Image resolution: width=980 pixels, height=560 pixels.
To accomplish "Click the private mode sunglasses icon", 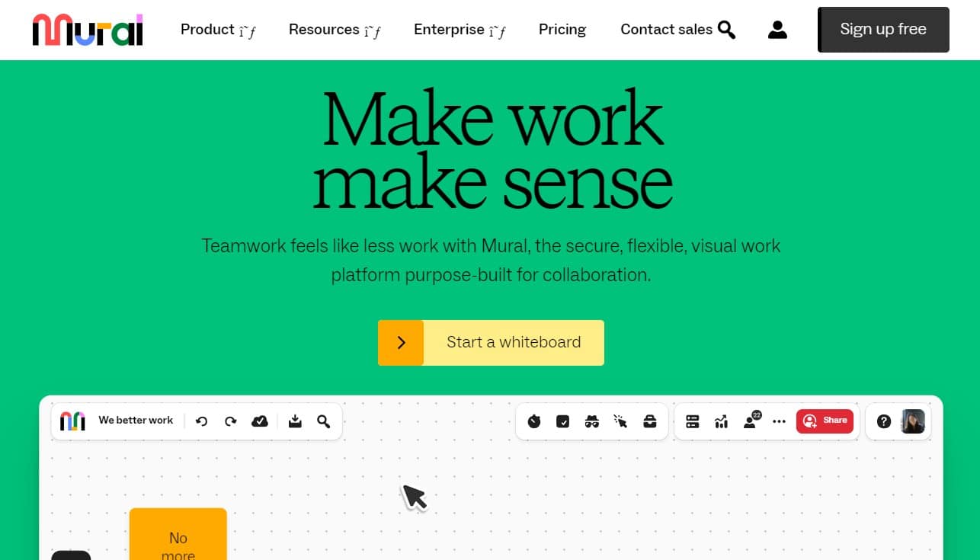I will pyautogui.click(x=592, y=421).
